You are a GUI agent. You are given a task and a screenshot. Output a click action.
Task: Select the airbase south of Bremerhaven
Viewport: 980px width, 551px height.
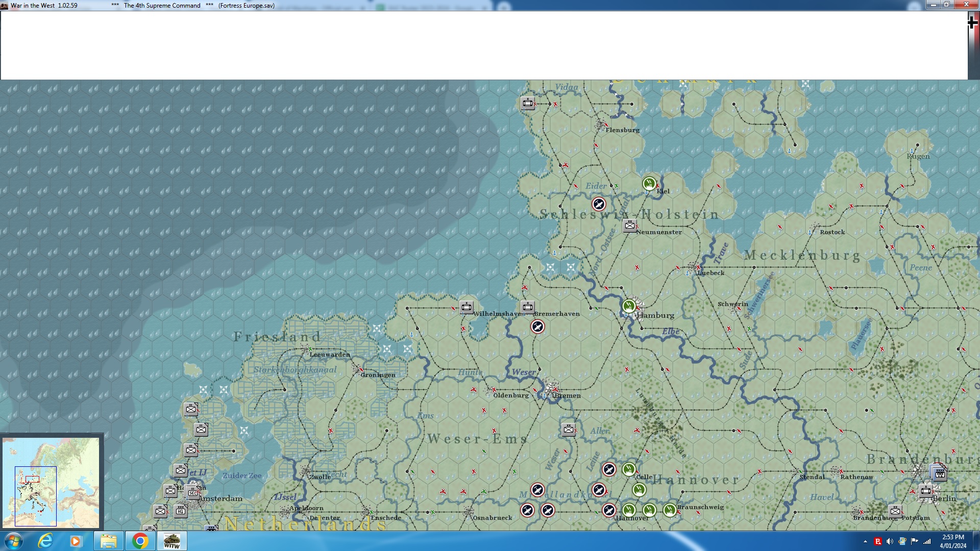(537, 327)
